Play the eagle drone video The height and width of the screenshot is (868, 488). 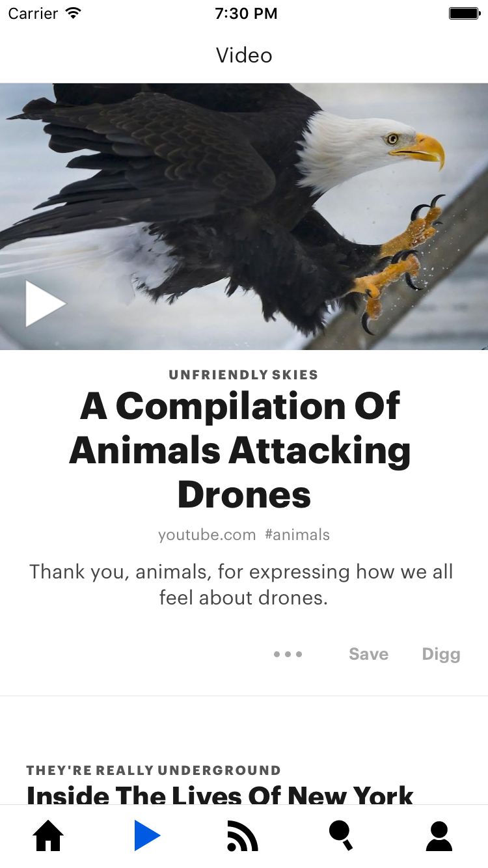(46, 303)
